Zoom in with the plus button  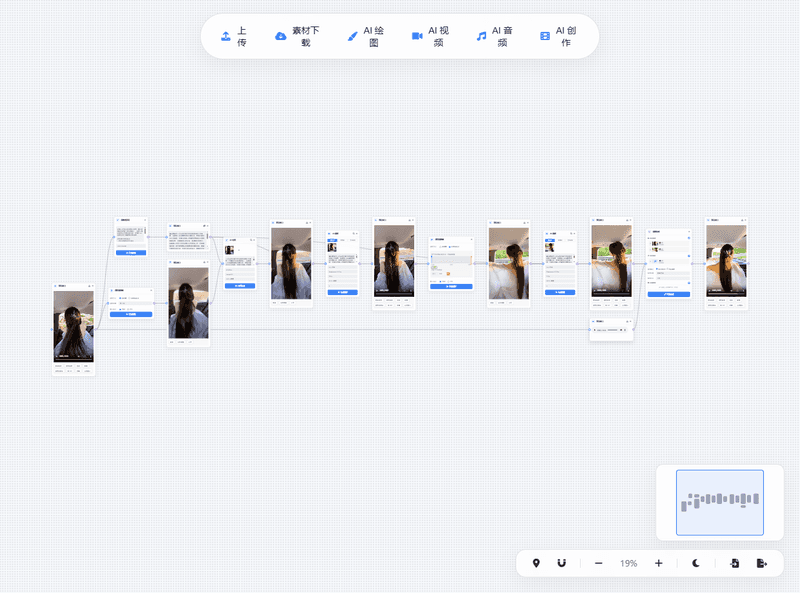coord(658,563)
